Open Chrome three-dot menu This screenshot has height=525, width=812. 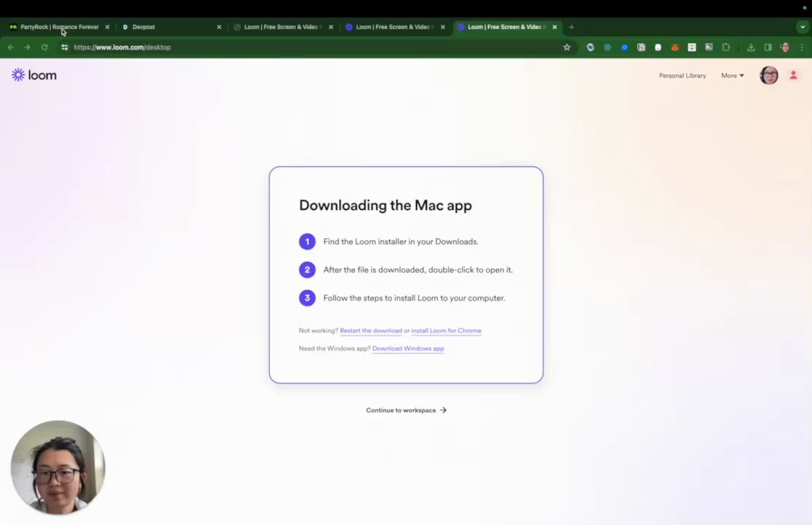[x=802, y=47]
